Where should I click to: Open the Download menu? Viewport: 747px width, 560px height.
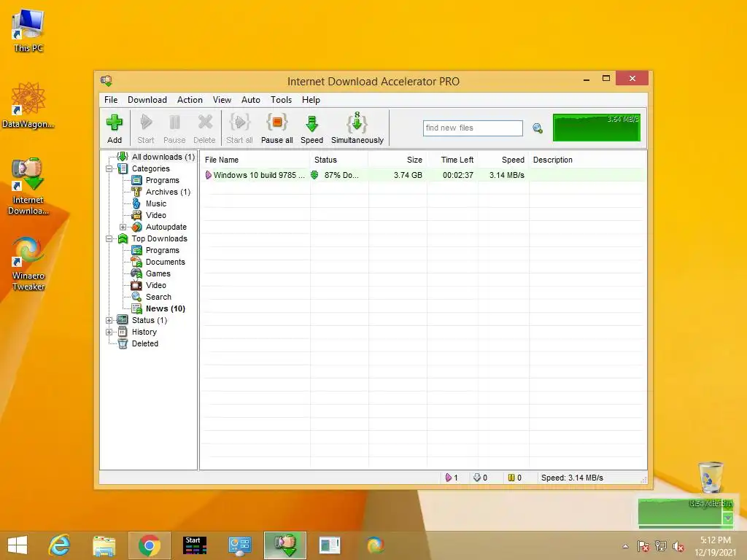point(147,99)
